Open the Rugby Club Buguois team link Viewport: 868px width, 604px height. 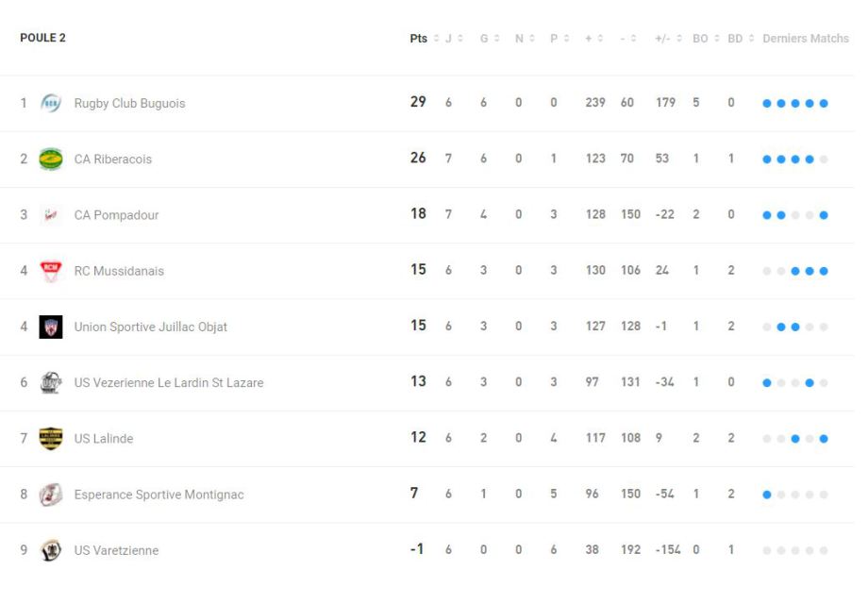pos(129,104)
